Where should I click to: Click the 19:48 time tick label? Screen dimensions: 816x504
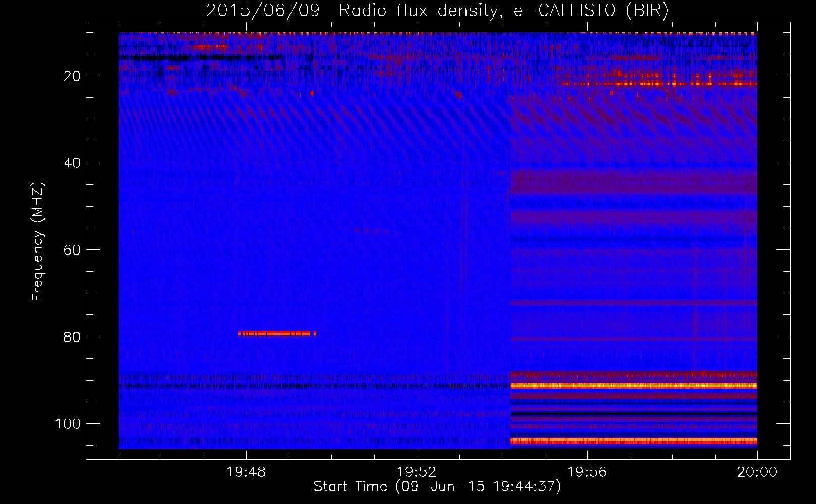[x=247, y=472]
